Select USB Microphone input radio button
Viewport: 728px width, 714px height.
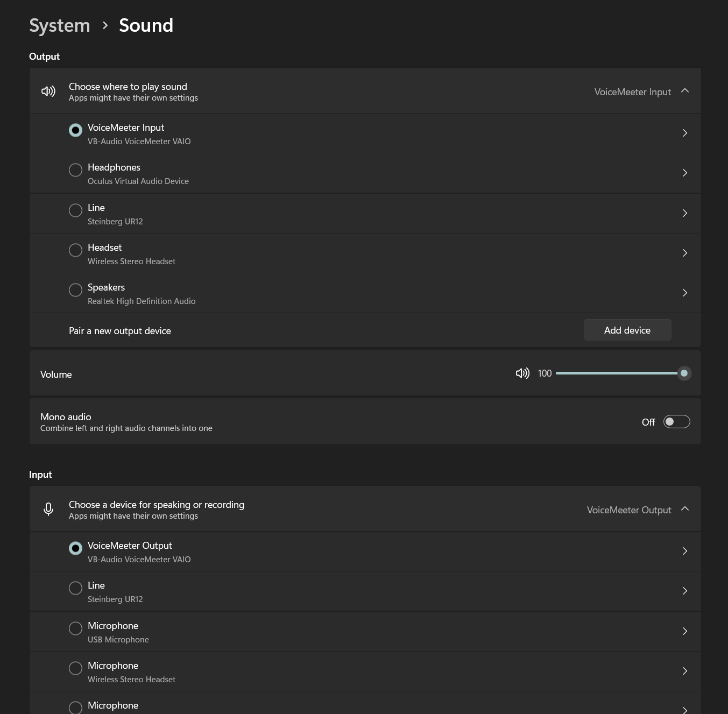coord(75,628)
